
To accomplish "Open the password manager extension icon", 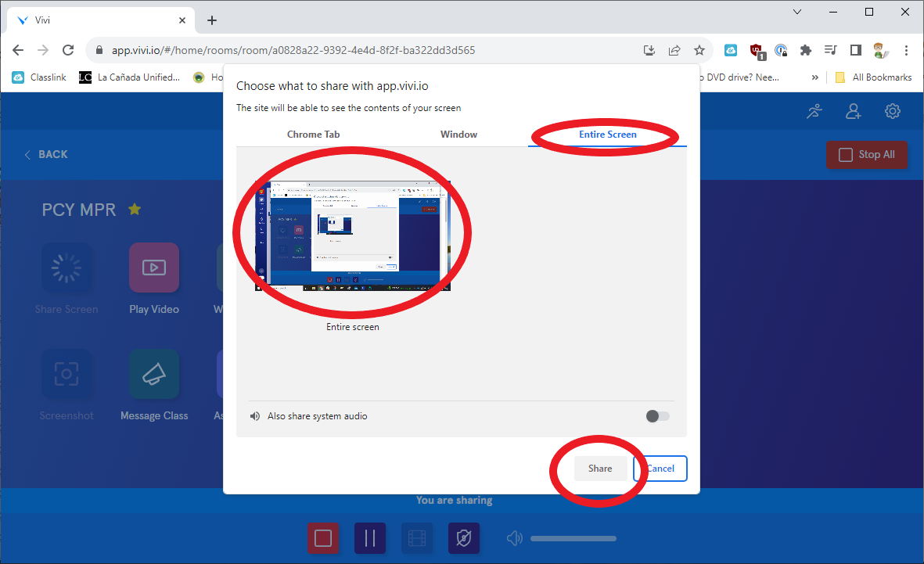I will [781, 50].
